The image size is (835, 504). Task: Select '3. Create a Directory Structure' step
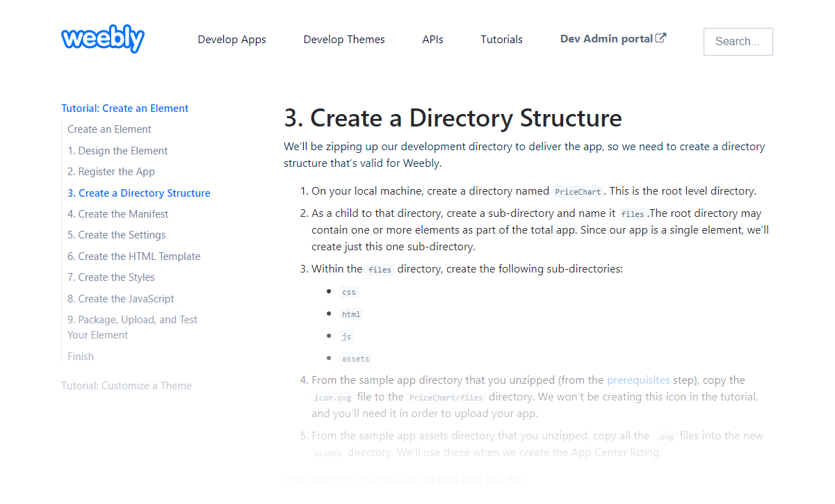[x=138, y=193]
